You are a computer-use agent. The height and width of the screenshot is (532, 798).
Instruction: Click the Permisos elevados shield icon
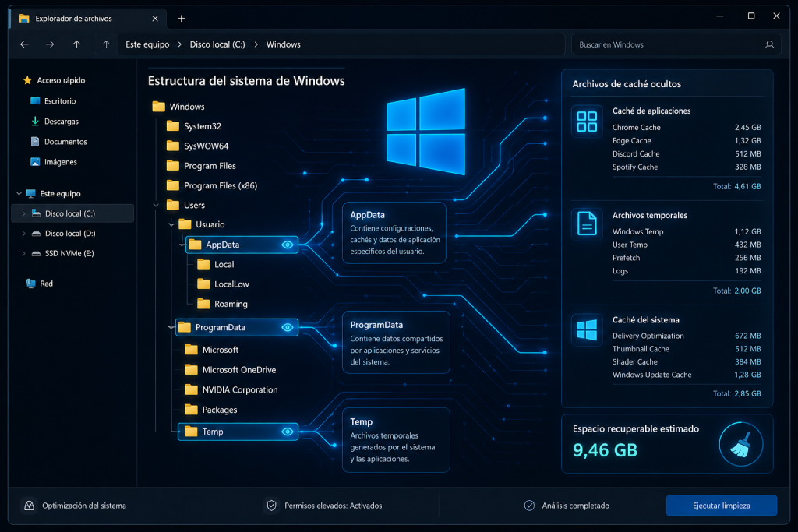[271, 506]
